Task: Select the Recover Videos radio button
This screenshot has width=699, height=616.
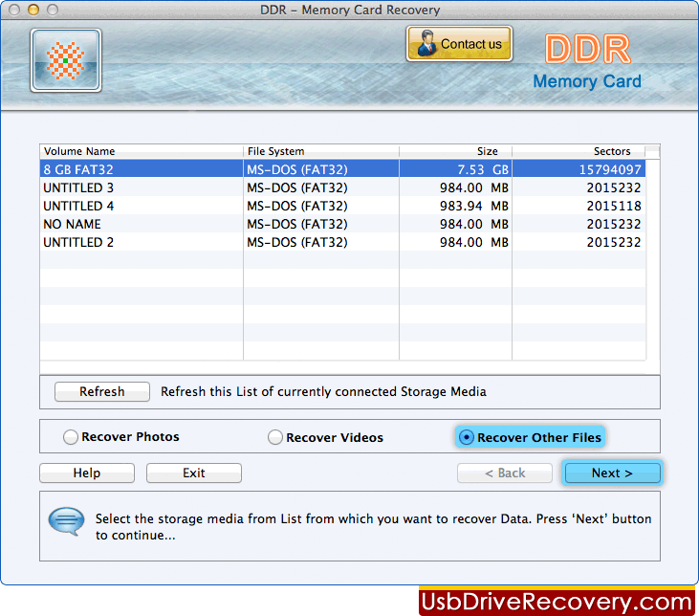Action: 275,437
